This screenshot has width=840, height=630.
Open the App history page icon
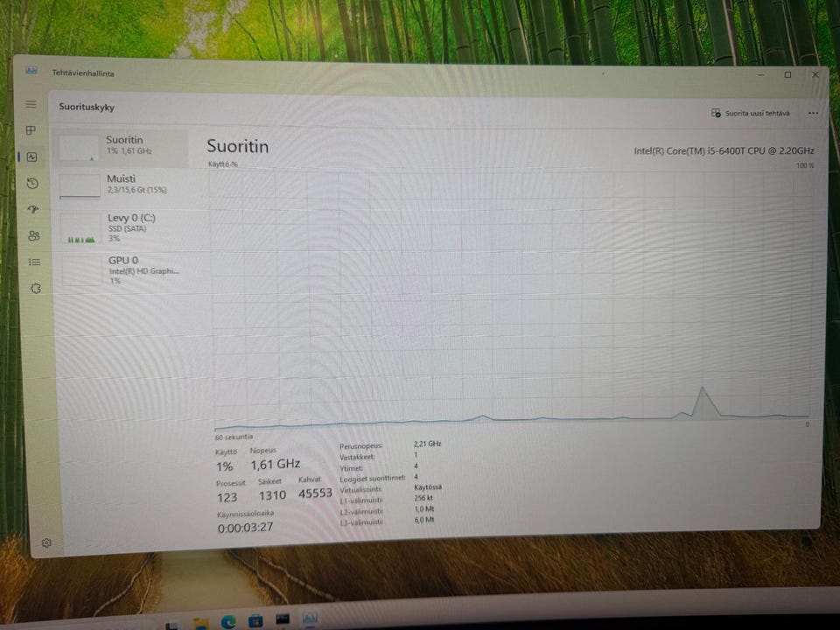point(32,183)
